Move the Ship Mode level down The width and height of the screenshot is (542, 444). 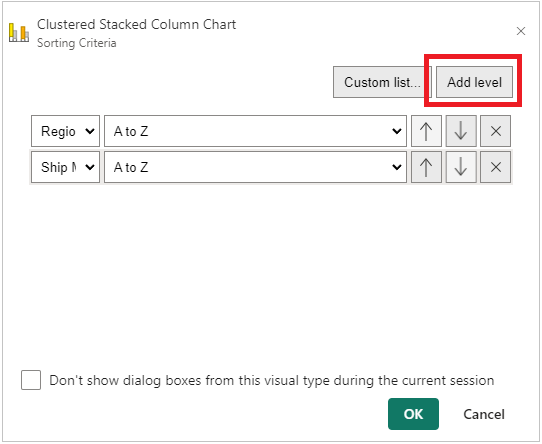coord(461,167)
